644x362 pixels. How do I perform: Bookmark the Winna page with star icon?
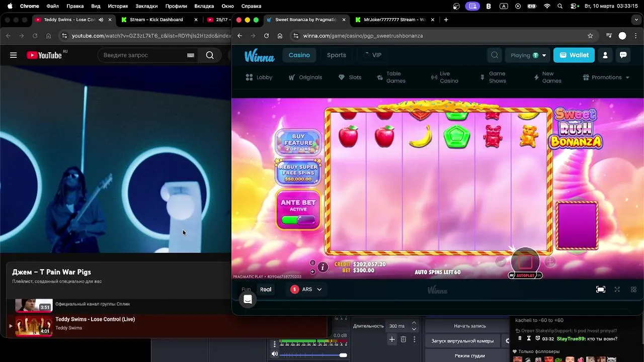590,36
